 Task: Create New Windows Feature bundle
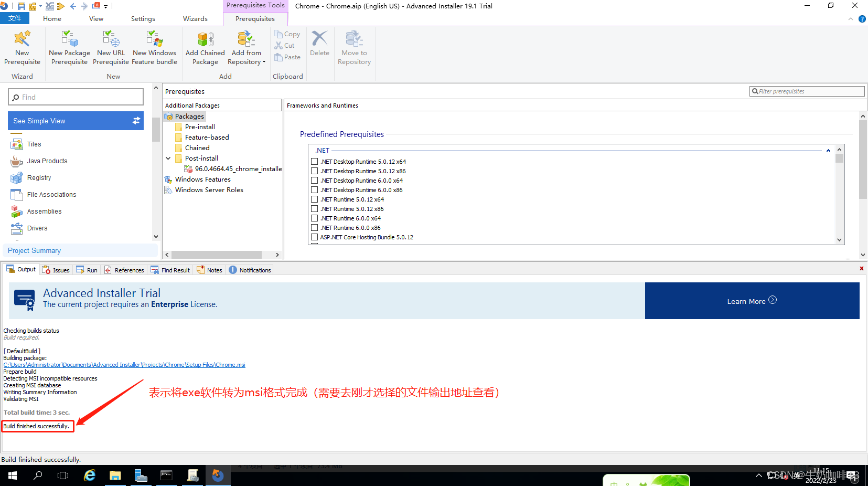(154, 47)
